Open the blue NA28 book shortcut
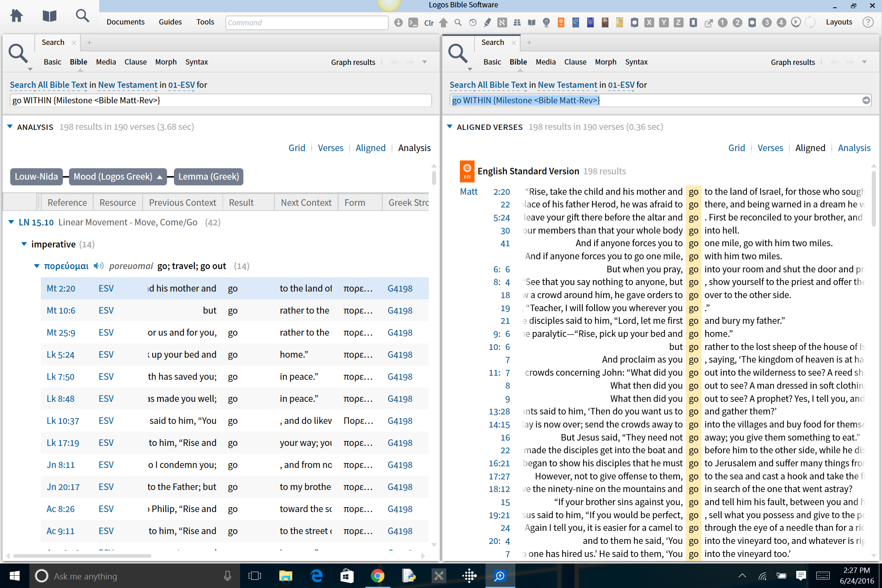882x588 pixels. [576, 22]
